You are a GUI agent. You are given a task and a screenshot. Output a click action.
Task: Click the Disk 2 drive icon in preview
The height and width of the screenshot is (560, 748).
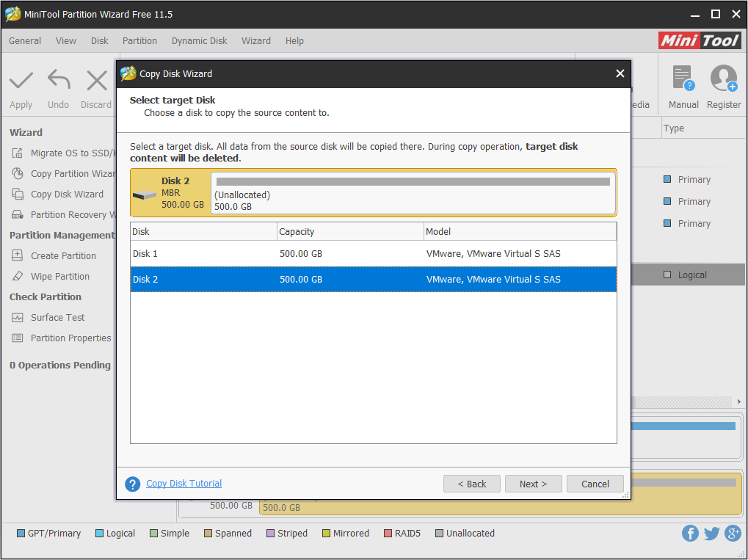coord(144,194)
